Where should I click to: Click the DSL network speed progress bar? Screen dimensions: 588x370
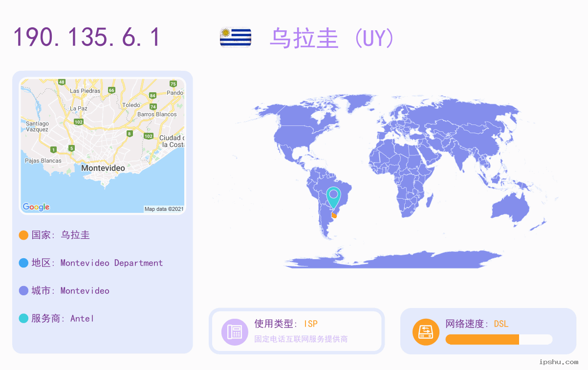pyautogui.click(x=499, y=339)
